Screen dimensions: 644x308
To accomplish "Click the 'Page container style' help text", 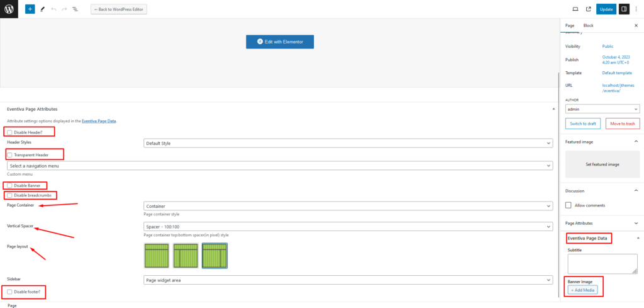I will point(162,214).
